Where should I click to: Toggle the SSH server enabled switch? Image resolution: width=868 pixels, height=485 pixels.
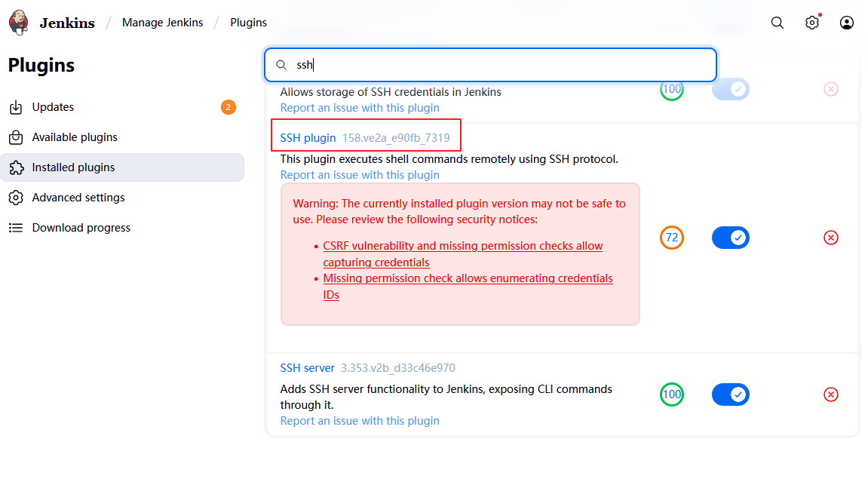[730, 394]
